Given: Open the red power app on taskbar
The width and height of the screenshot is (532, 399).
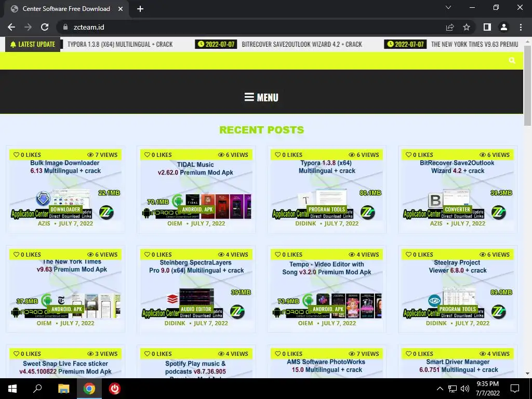Looking at the screenshot, I should click(115, 389).
